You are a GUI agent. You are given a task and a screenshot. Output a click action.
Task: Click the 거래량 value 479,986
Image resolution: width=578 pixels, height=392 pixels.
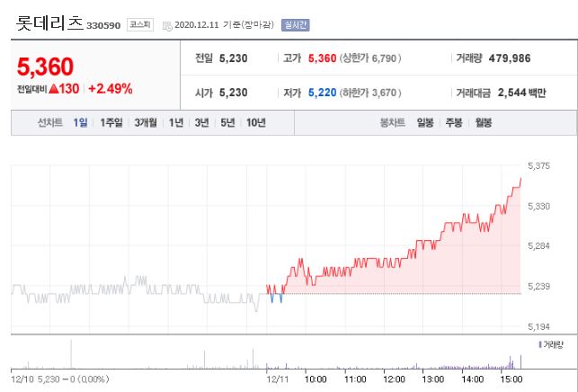click(510, 58)
